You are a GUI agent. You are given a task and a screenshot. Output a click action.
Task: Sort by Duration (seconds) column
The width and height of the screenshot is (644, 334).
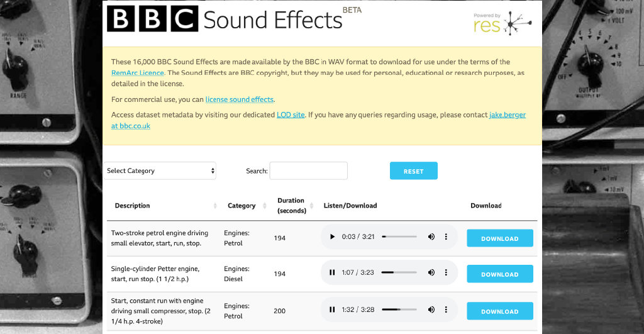pos(291,206)
